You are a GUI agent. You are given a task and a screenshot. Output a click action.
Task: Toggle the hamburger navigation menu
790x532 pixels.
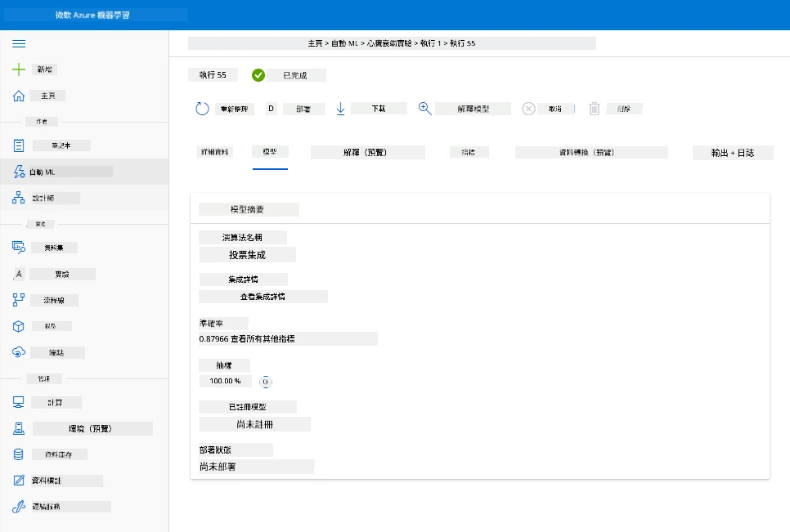click(x=19, y=44)
